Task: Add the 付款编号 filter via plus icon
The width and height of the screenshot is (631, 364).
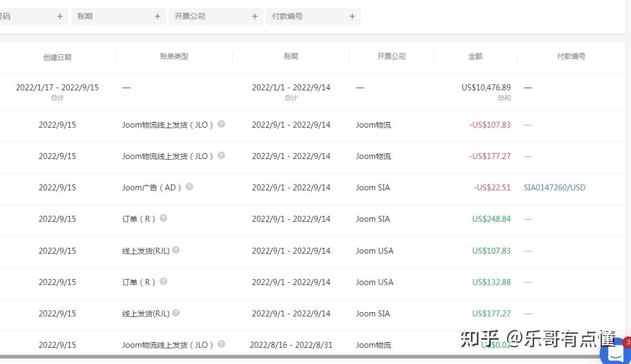Action: (x=352, y=16)
